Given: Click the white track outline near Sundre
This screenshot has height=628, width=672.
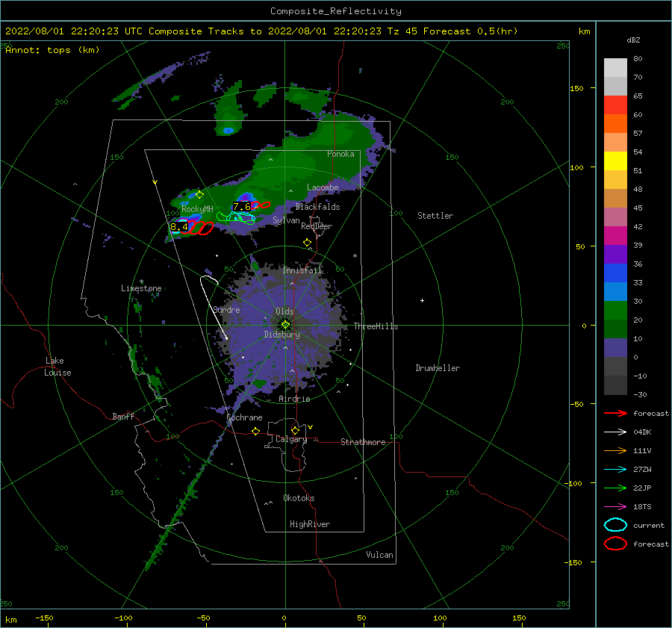Looking at the screenshot, I should (213, 307).
